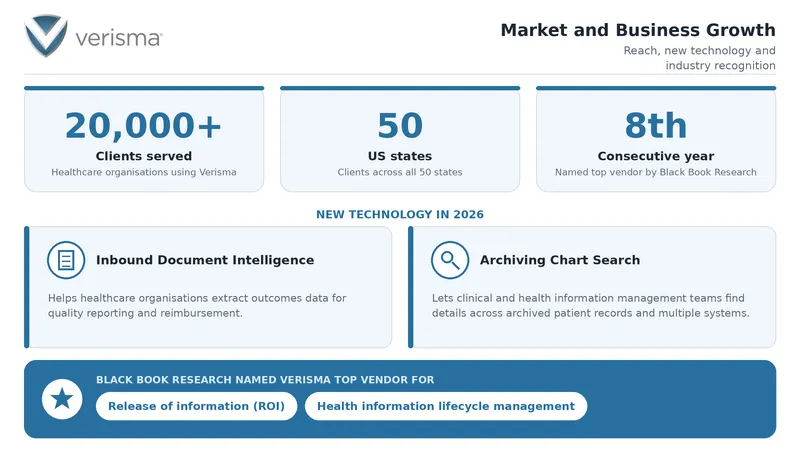The image size is (800, 450).
Task: Click the US states label
Action: [x=400, y=156]
